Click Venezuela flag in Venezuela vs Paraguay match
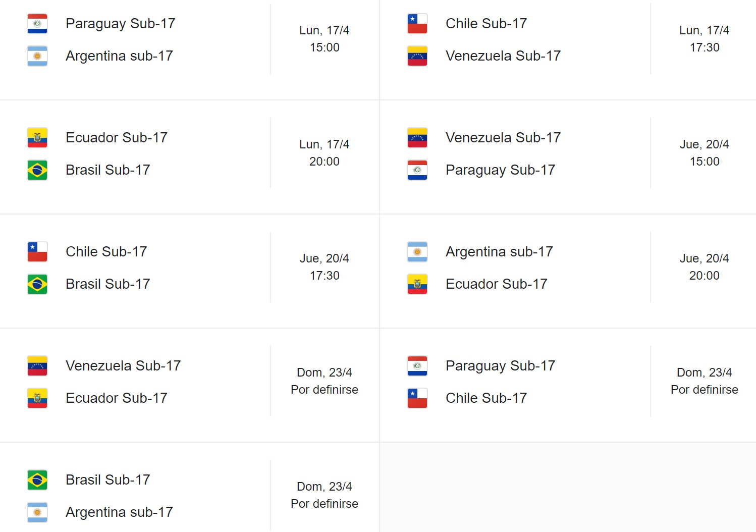Image resolution: width=756 pixels, height=532 pixels. [x=417, y=138]
